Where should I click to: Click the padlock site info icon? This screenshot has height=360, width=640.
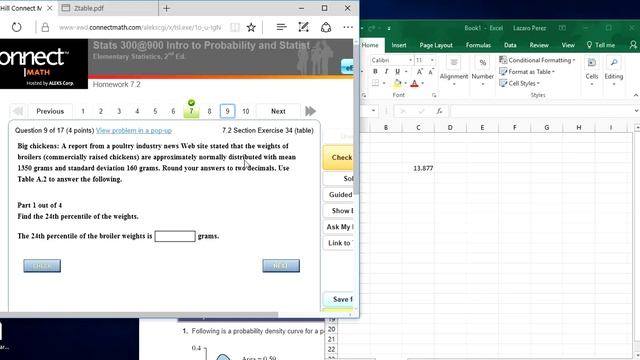coord(45,27)
